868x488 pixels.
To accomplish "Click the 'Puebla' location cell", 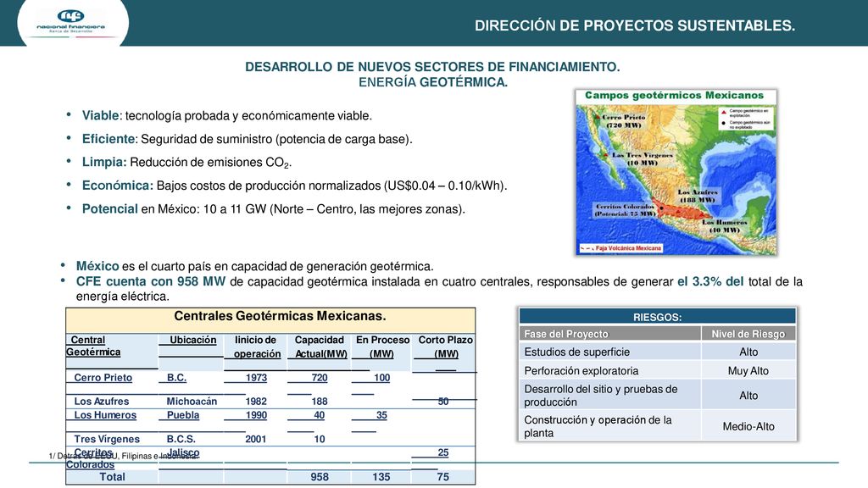I will click(183, 415).
